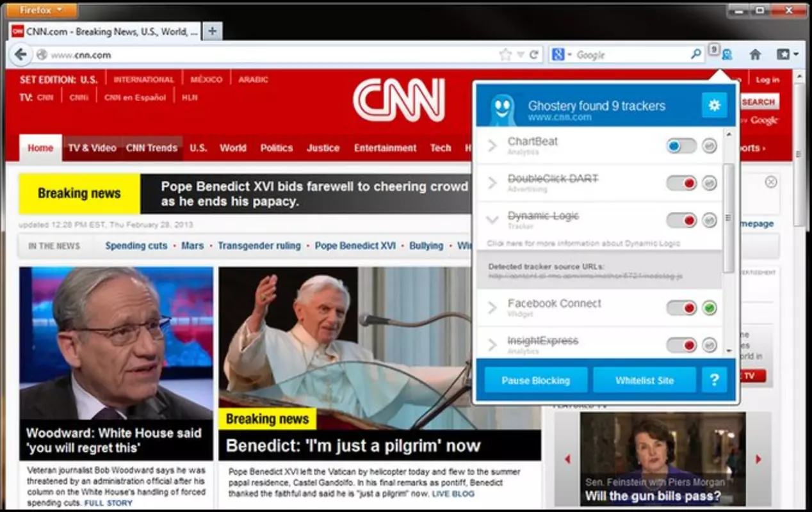Open the CNN Trends section
Screen dimensions: 812x512
[x=152, y=148]
